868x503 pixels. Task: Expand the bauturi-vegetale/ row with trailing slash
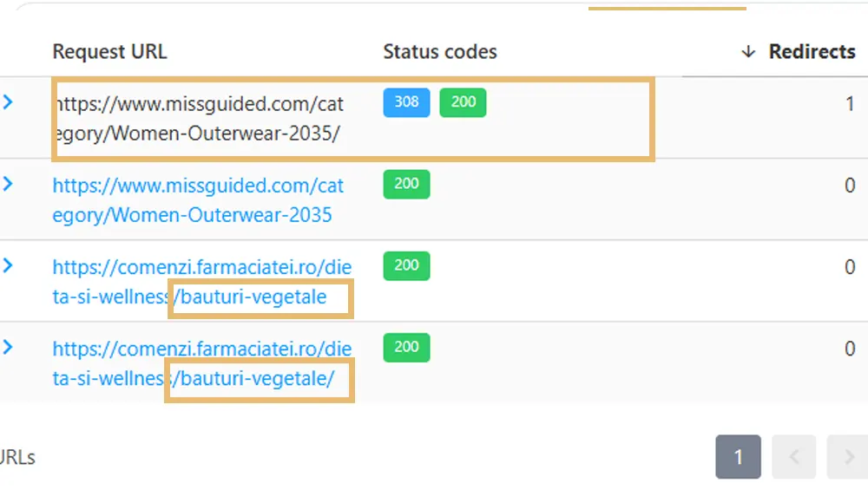point(9,347)
